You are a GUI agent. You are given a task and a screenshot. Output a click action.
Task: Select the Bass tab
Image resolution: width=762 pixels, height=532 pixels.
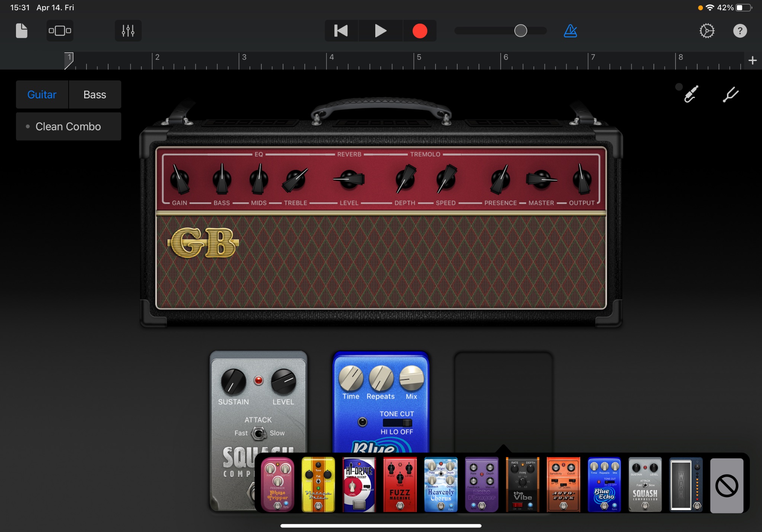click(x=95, y=95)
